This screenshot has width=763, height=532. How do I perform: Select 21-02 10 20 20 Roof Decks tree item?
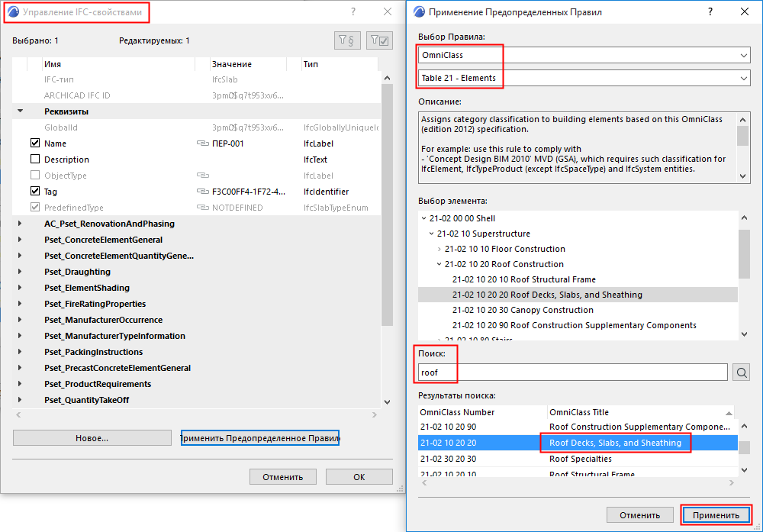(x=547, y=295)
